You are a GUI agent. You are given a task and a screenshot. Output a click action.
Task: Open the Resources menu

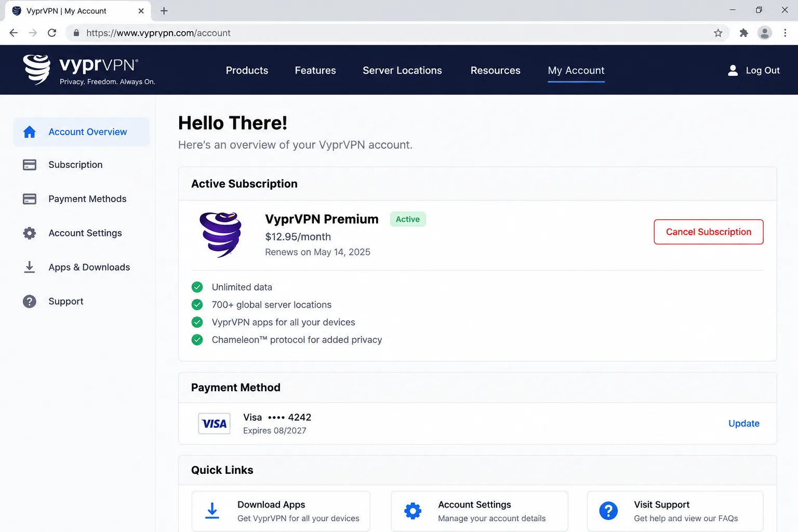(x=495, y=70)
